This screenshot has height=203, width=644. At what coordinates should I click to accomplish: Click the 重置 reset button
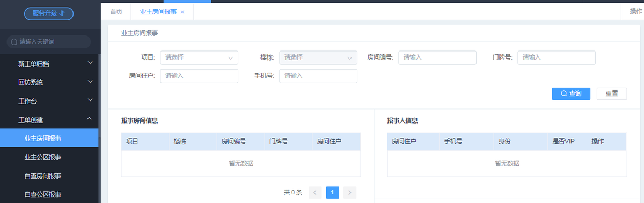tap(612, 93)
